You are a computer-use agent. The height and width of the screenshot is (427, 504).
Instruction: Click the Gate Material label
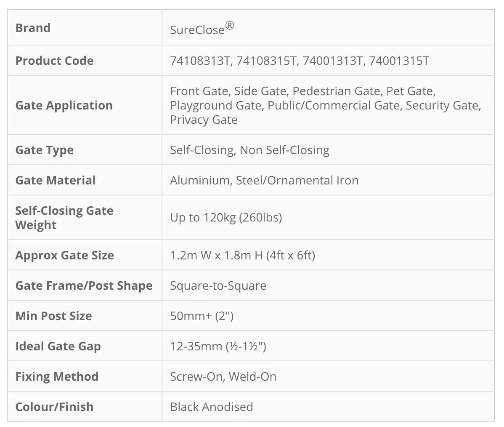tap(55, 180)
